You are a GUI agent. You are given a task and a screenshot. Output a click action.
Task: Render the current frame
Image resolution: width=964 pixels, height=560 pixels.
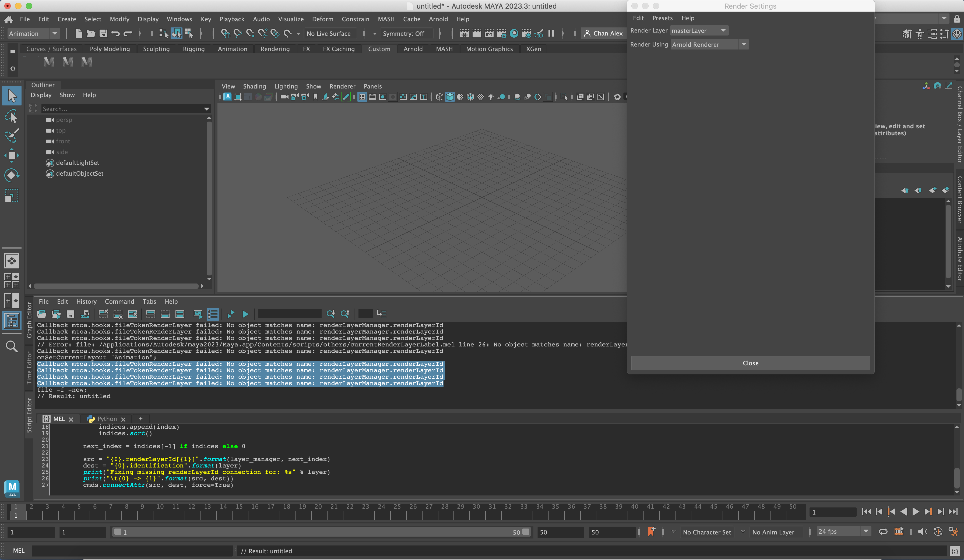[477, 34]
